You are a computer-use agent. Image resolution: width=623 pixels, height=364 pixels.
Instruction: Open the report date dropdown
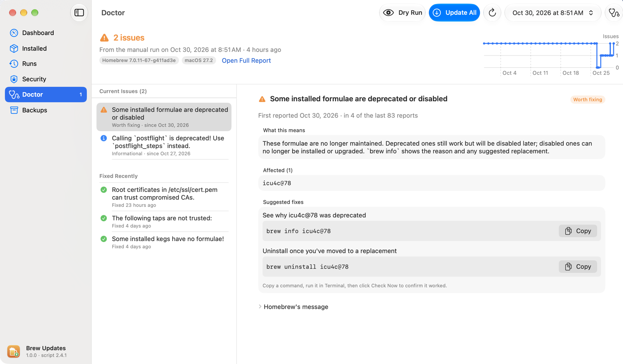pos(553,12)
